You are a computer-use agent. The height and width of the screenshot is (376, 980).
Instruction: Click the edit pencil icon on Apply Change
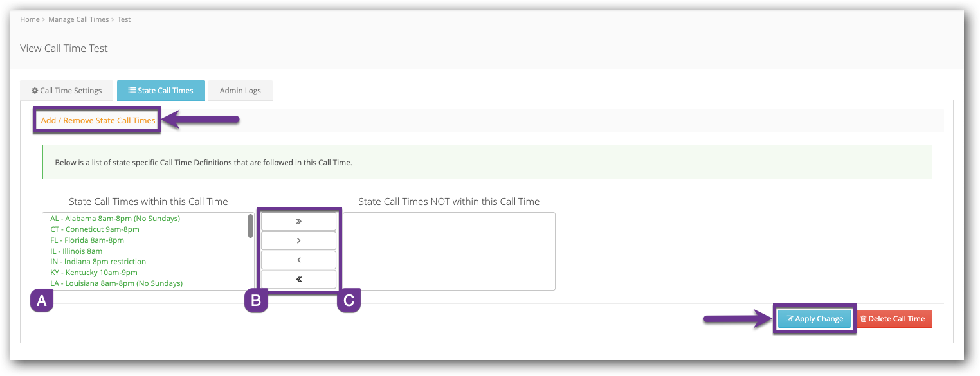coord(788,318)
